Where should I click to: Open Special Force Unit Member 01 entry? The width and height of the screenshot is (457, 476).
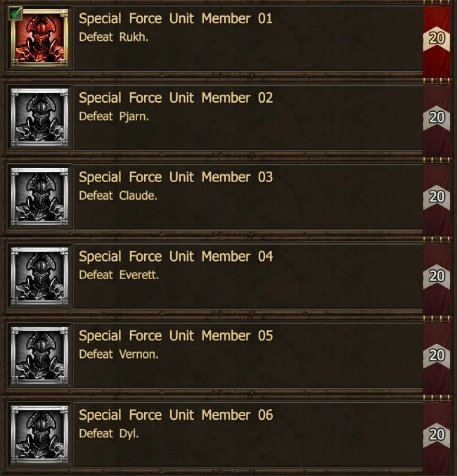tap(212, 39)
